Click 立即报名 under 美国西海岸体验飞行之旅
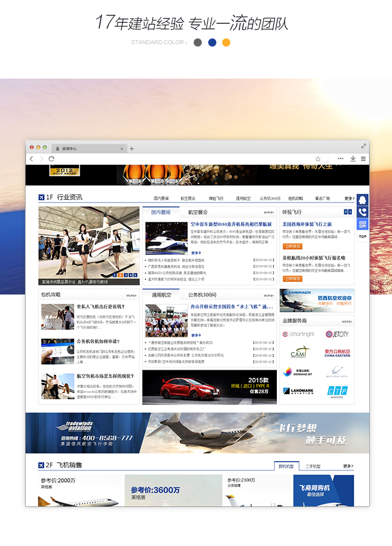The height and width of the screenshot is (546, 392). [293, 246]
